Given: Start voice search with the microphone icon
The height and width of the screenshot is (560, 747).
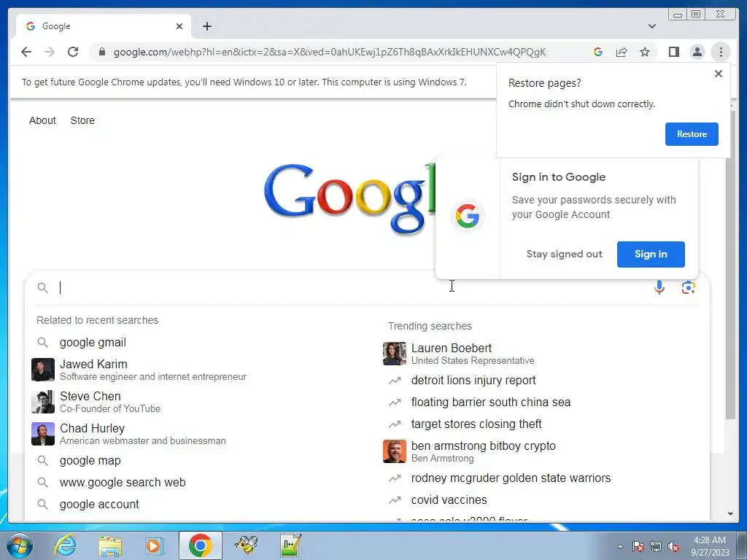Looking at the screenshot, I should coord(659,287).
